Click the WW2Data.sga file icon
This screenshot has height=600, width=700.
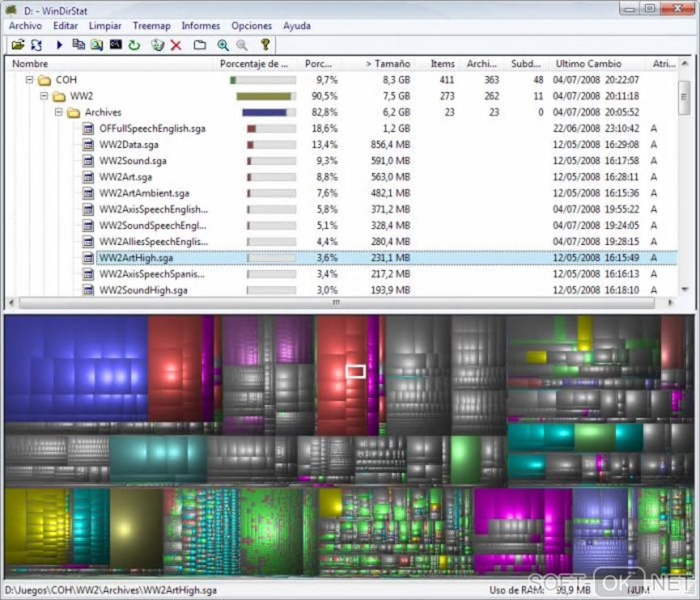click(89, 145)
